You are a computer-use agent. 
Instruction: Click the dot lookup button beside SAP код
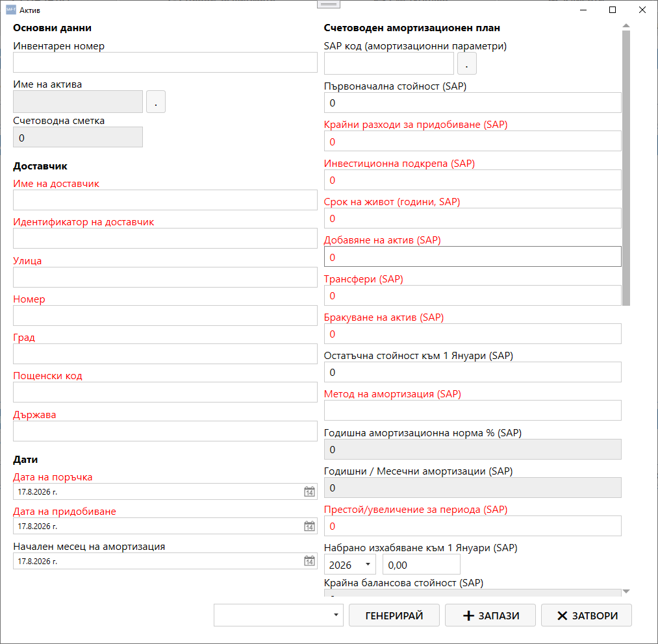tap(466, 64)
